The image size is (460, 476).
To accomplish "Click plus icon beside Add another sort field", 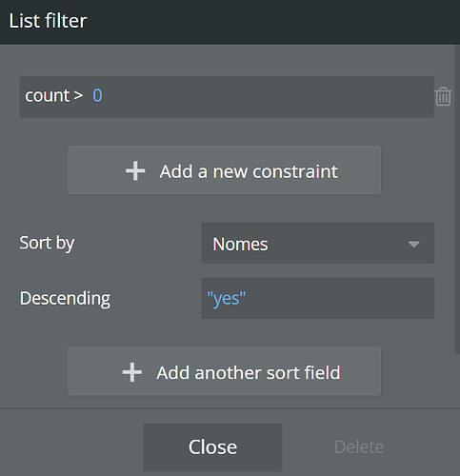I will 132,372.
